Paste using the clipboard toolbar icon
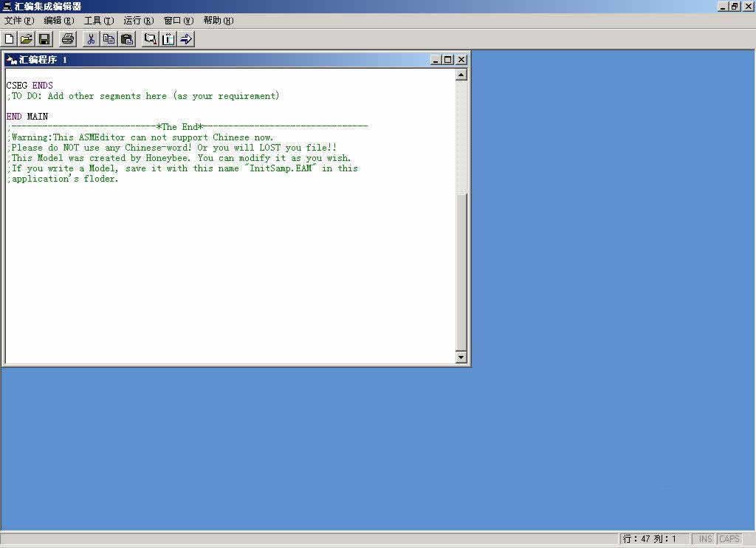Viewport: 756px width, 548px height. (126, 39)
